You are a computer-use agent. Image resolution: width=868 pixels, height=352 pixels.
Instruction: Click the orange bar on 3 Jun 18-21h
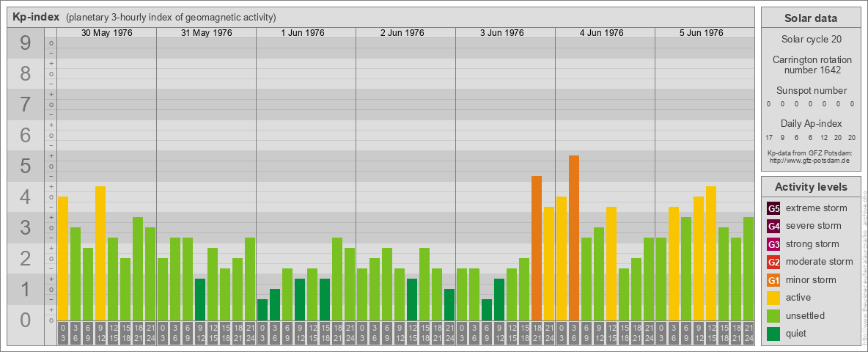(537, 248)
